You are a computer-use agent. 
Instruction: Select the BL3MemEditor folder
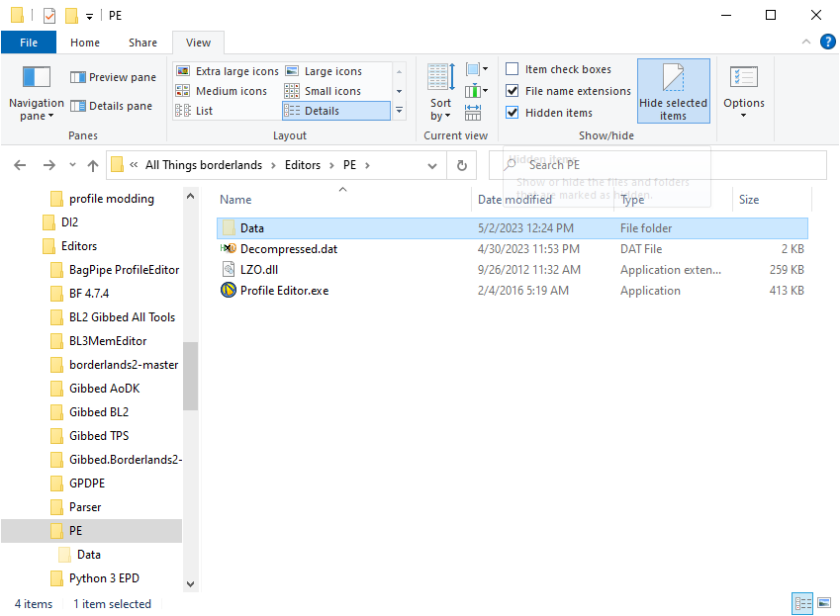(x=108, y=341)
